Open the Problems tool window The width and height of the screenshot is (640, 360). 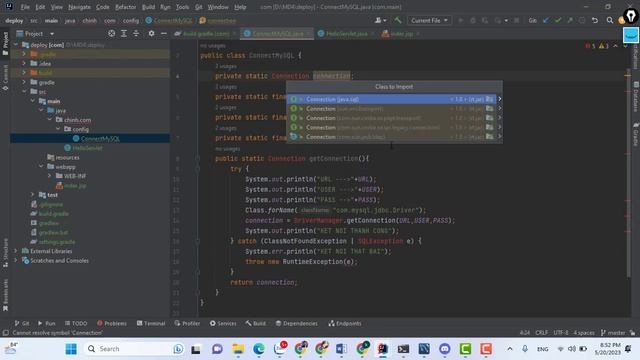112,323
